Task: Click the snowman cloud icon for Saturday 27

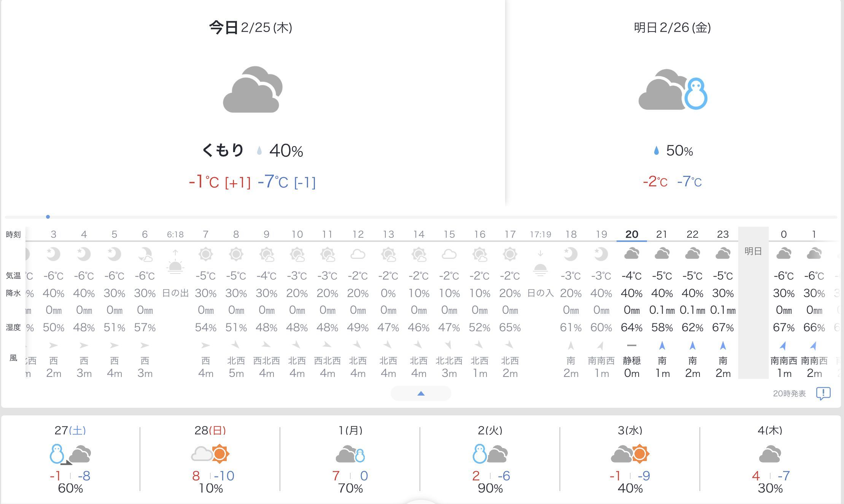Action: coord(70,454)
